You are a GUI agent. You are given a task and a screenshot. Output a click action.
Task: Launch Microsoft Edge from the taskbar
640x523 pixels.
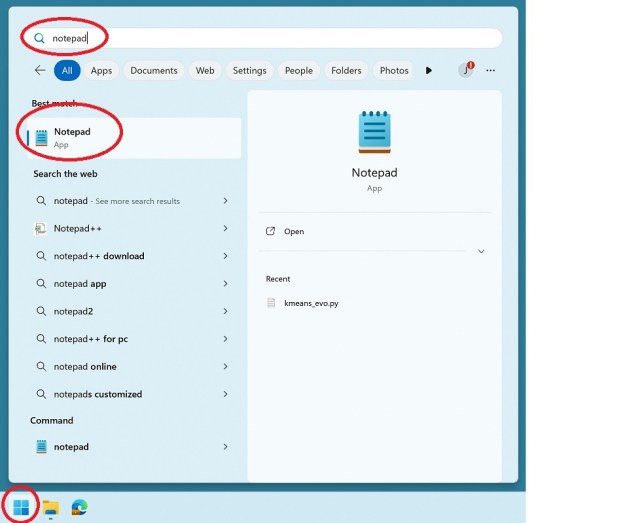pyautogui.click(x=79, y=507)
